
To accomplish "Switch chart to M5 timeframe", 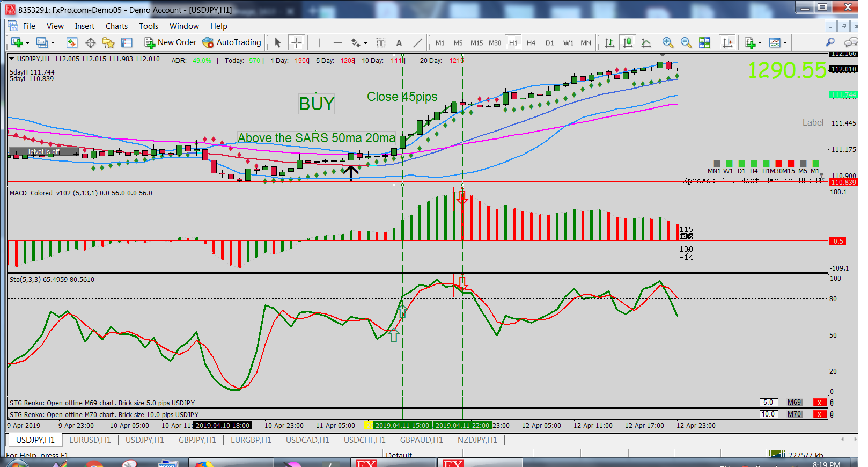I will 458,42.
